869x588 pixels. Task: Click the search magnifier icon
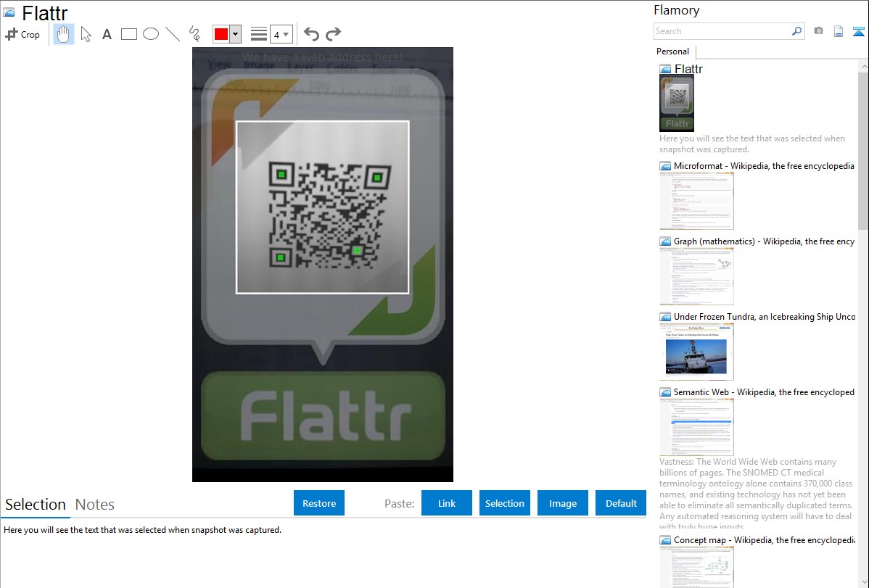(796, 31)
